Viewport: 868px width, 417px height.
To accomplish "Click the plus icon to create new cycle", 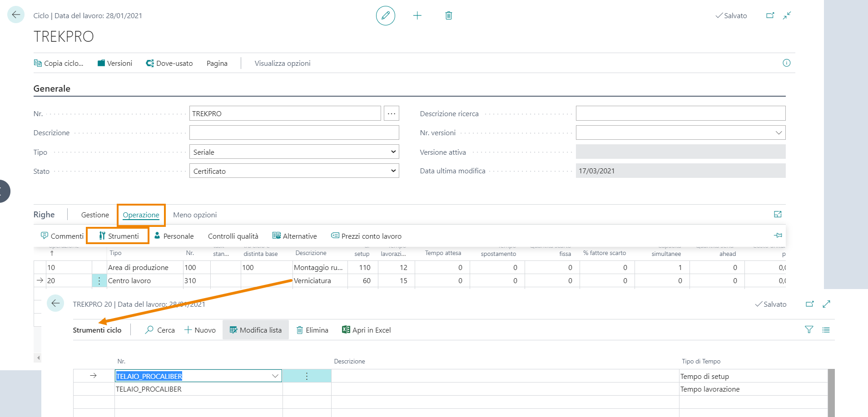I will pyautogui.click(x=417, y=16).
